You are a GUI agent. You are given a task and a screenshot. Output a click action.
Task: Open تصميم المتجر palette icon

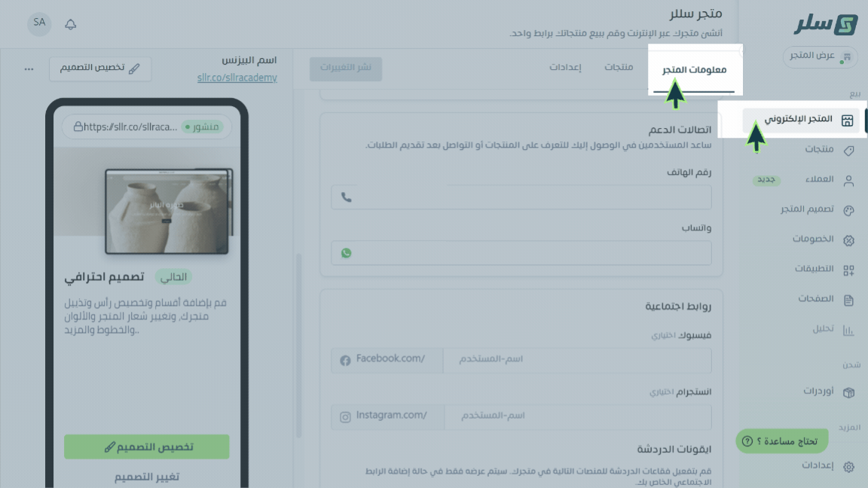click(x=848, y=210)
